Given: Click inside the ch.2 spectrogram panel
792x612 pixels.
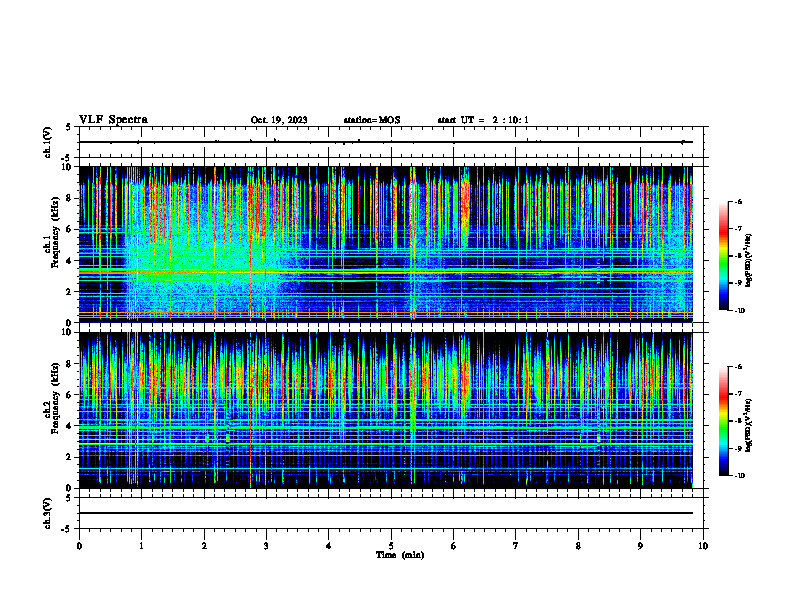Looking at the screenshot, I should click(385, 410).
